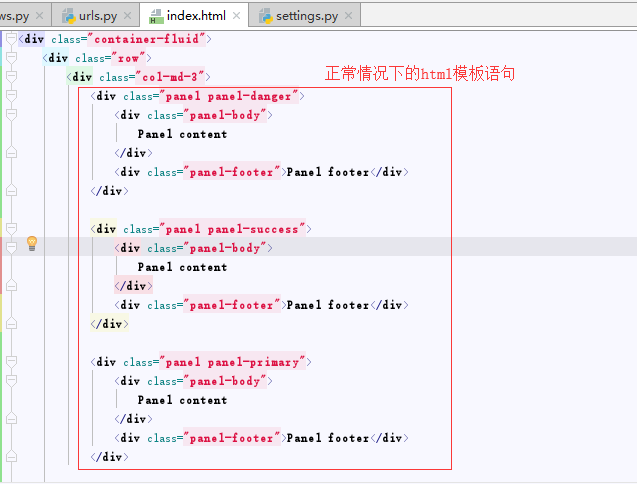This screenshot has width=637, height=484.
Task: Collapse the row div fold marker
Action: (11, 58)
